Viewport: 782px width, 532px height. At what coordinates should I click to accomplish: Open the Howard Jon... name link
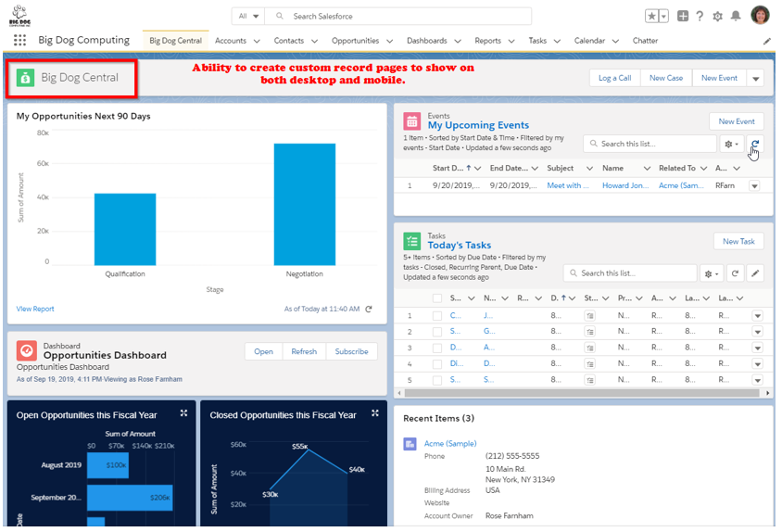[625, 185]
